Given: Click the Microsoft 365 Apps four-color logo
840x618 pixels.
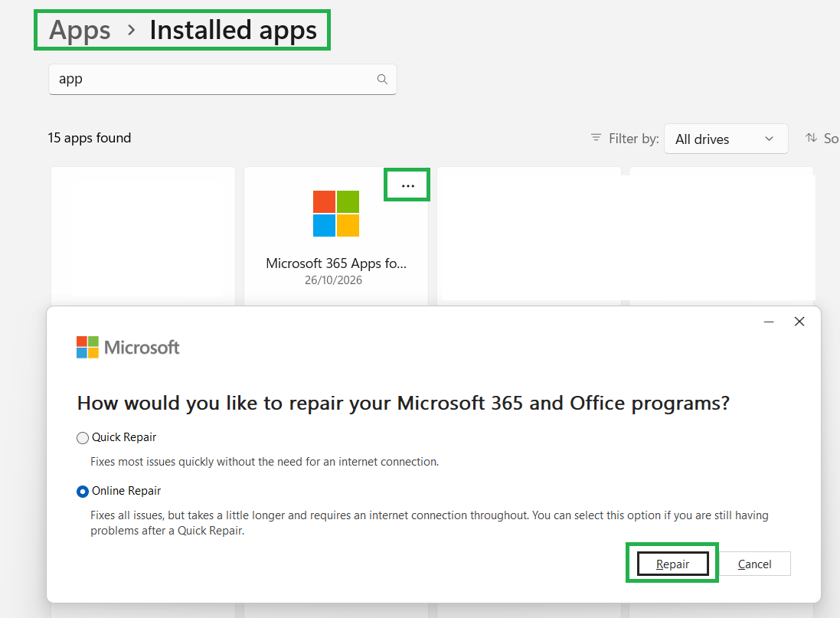Looking at the screenshot, I should [336, 214].
